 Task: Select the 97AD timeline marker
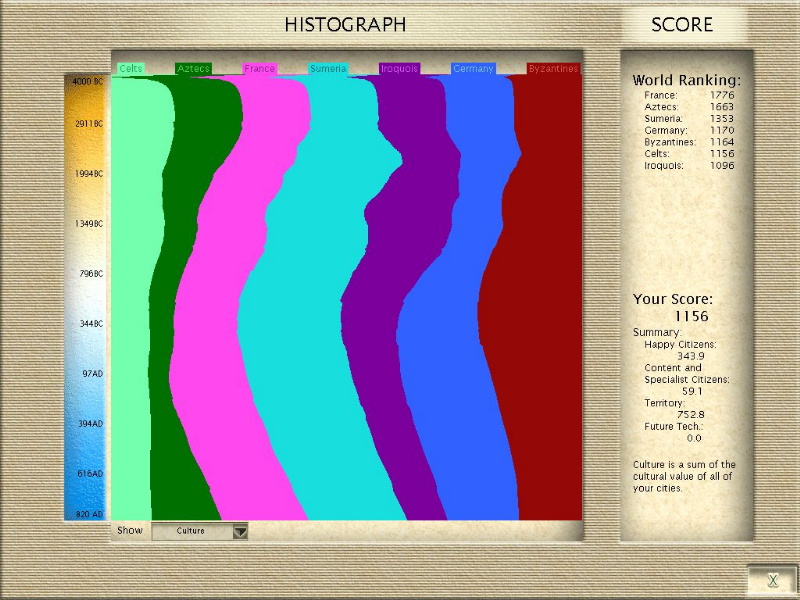(92, 373)
